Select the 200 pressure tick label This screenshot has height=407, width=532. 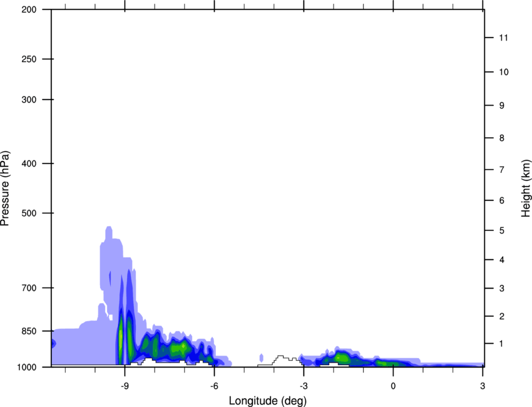(29, 9)
